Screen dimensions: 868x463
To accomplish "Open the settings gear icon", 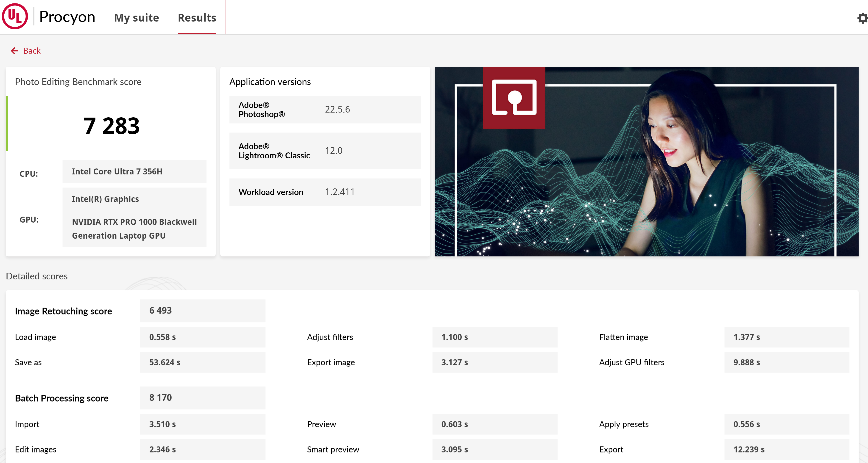I will pos(862,18).
